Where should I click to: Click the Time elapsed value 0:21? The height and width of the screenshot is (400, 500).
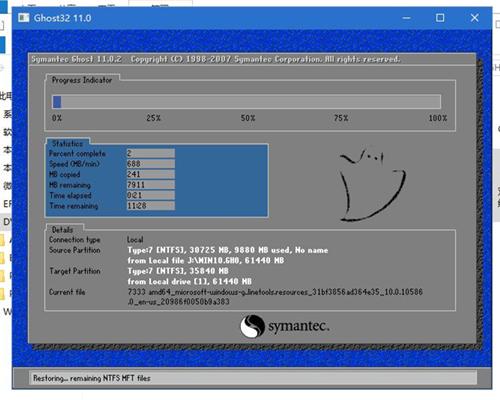tap(150, 195)
